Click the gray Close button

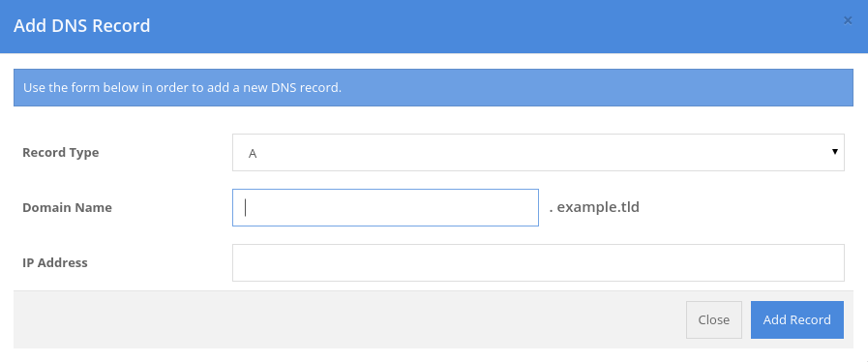(713, 320)
